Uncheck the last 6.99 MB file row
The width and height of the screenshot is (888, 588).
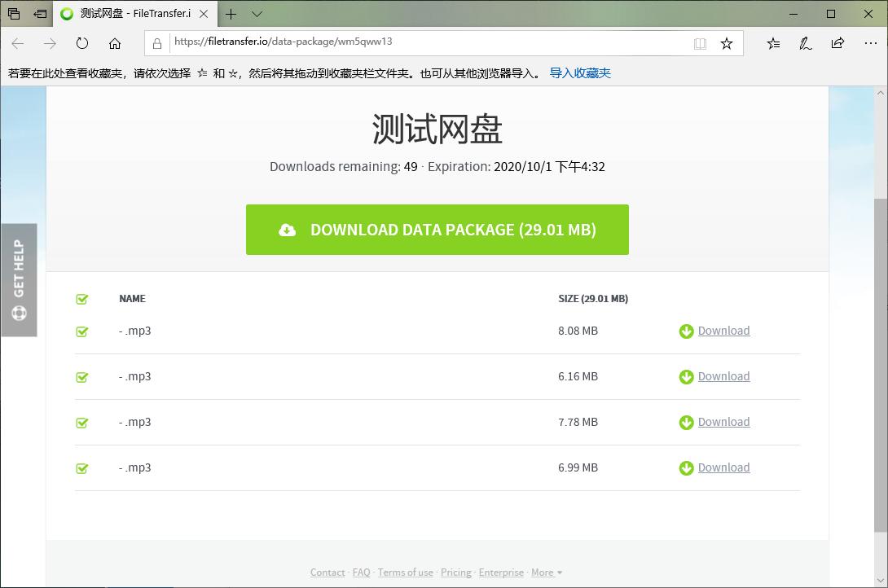coord(81,468)
